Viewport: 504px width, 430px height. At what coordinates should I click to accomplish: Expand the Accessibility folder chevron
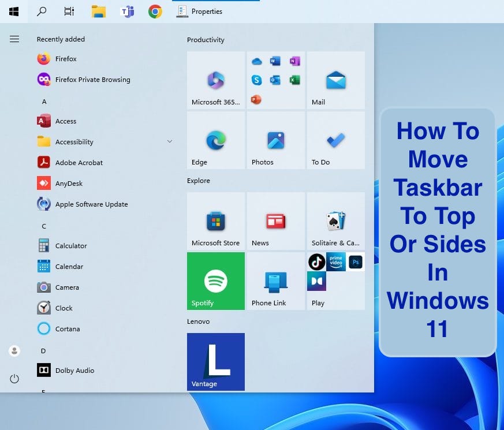point(170,141)
